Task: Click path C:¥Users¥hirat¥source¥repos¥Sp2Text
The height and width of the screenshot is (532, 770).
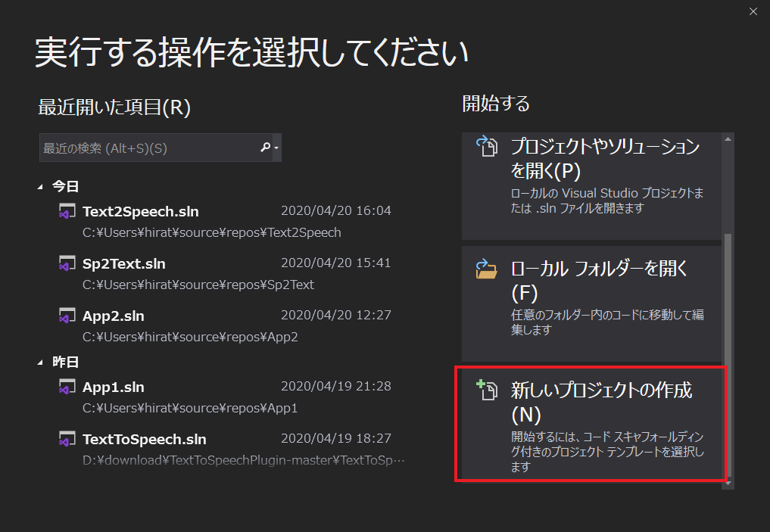Action: pyautogui.click(x=198, y=285)
